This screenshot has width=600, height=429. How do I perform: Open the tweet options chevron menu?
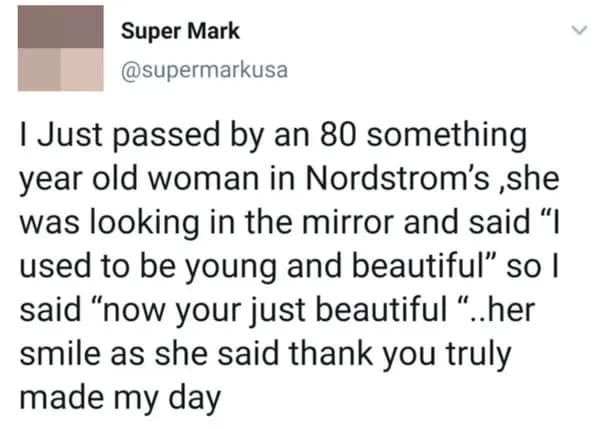(x=576, y=32)
